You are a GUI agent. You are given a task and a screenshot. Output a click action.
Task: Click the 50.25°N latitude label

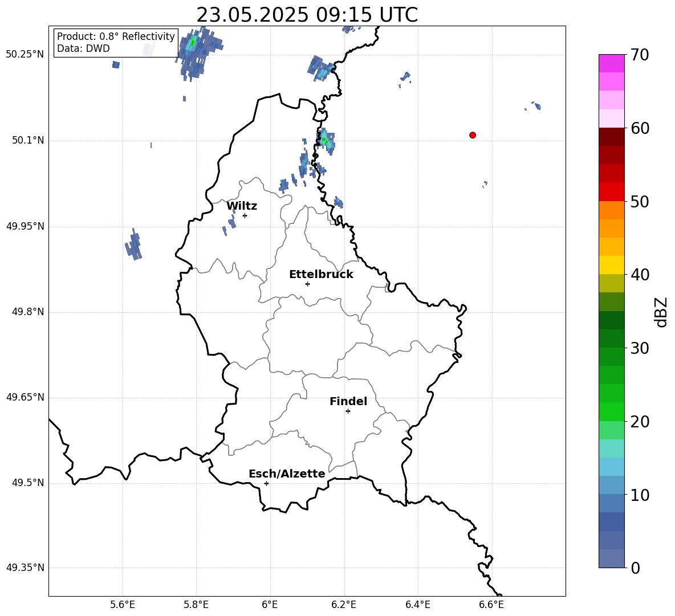pos(25,55)
